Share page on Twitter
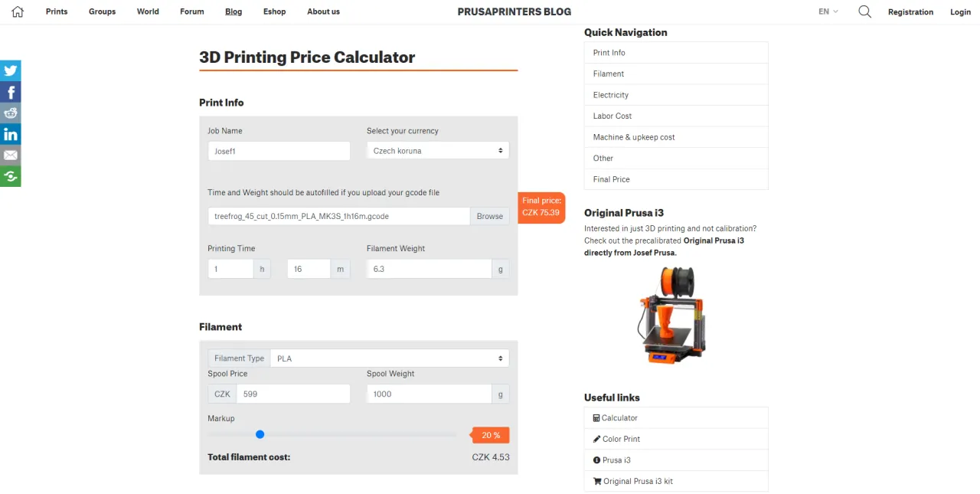 coord(11,70)
